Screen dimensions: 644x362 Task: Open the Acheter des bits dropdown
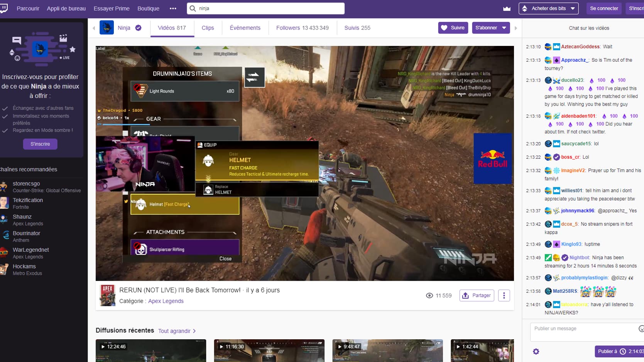pos(548,8)
